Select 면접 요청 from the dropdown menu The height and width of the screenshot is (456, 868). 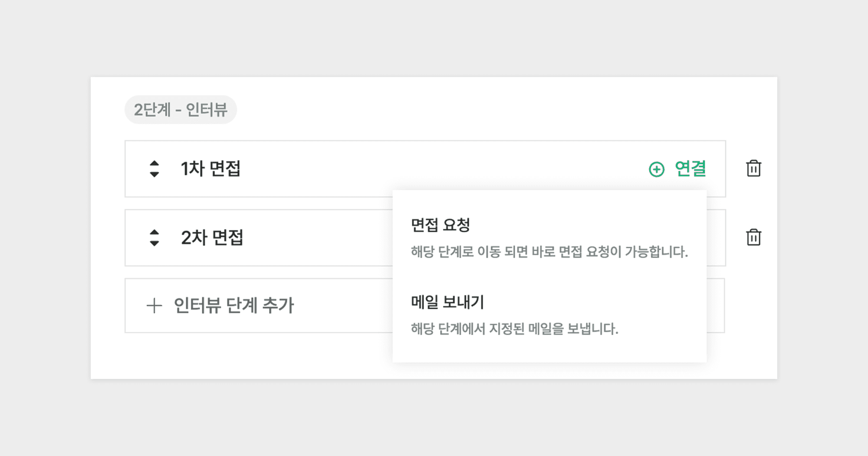click(440, 225)
